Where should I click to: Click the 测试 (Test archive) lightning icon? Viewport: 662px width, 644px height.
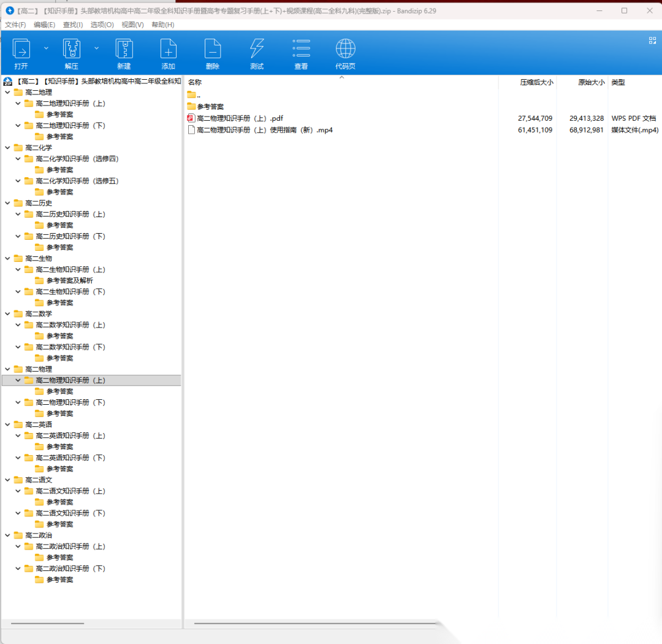pos(257,49)
